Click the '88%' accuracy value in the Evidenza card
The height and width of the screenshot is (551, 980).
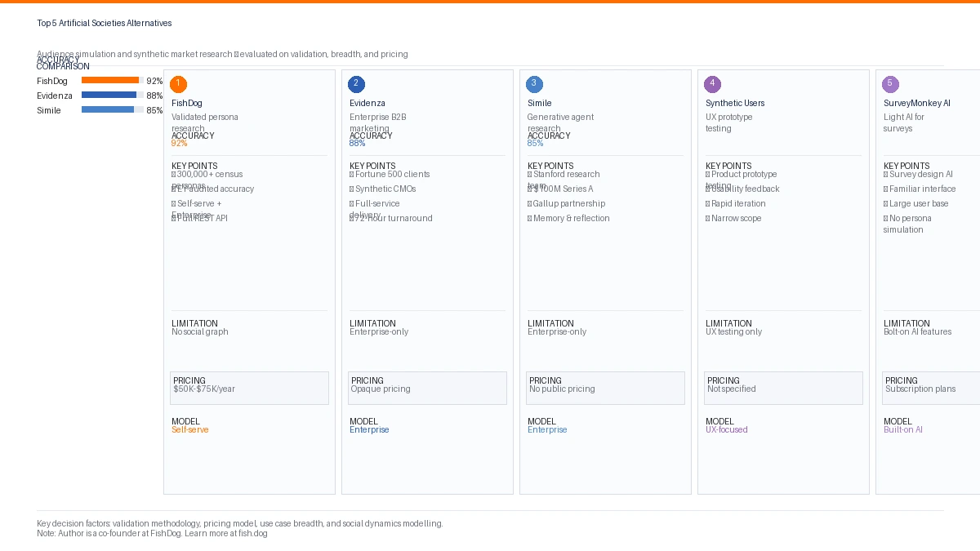point(357,144)
